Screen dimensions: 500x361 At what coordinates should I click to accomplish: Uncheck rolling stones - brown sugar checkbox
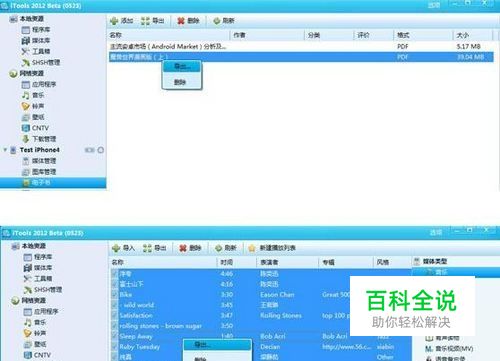[x=114, y=326]
